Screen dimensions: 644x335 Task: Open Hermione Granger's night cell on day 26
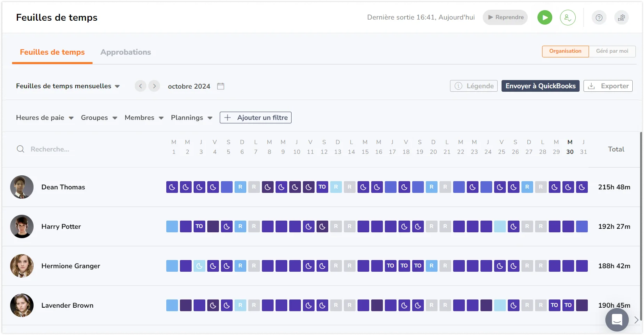click(514, 266)
